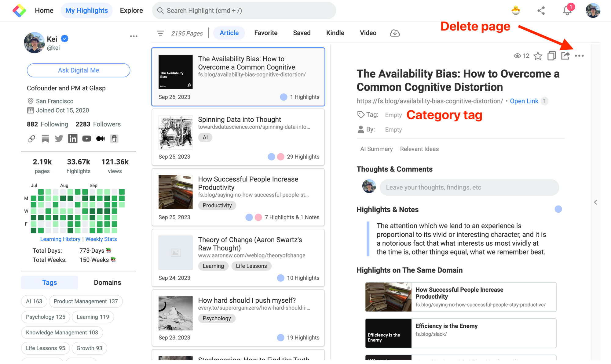Open the YouTube profile icon

[86, 139]
